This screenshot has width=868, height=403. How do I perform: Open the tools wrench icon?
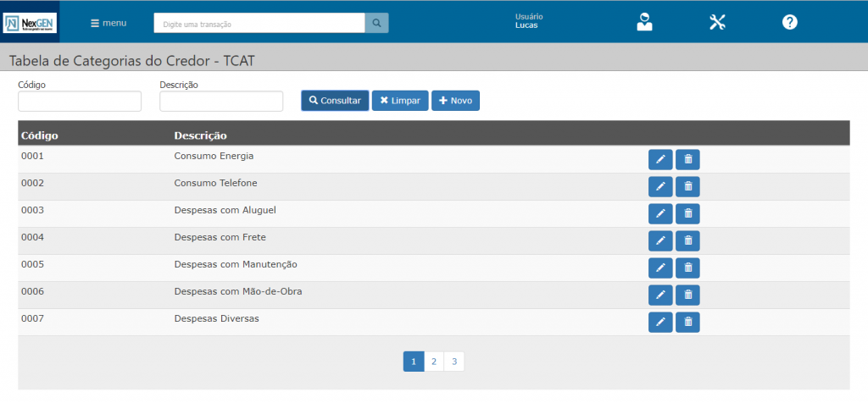pyautogui.click(x=717, y=23)
